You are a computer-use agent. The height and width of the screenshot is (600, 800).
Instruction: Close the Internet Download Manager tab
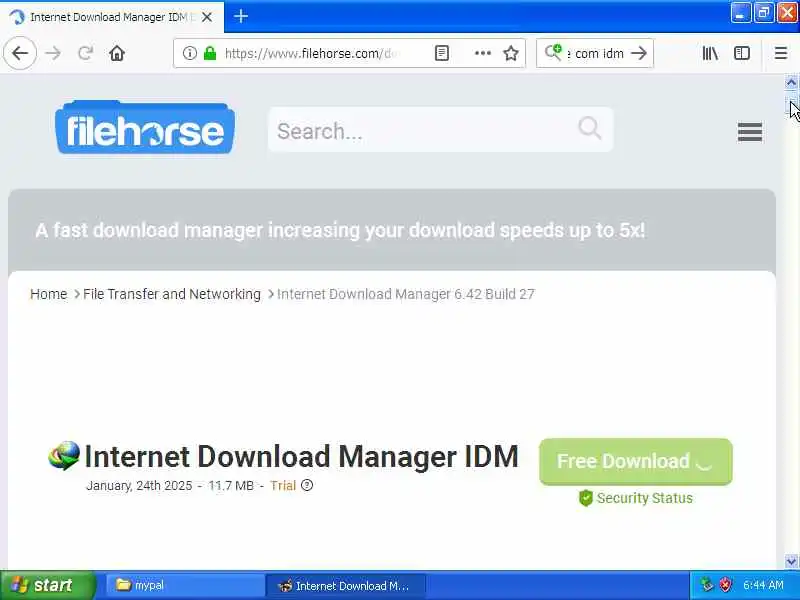(207, 17)
